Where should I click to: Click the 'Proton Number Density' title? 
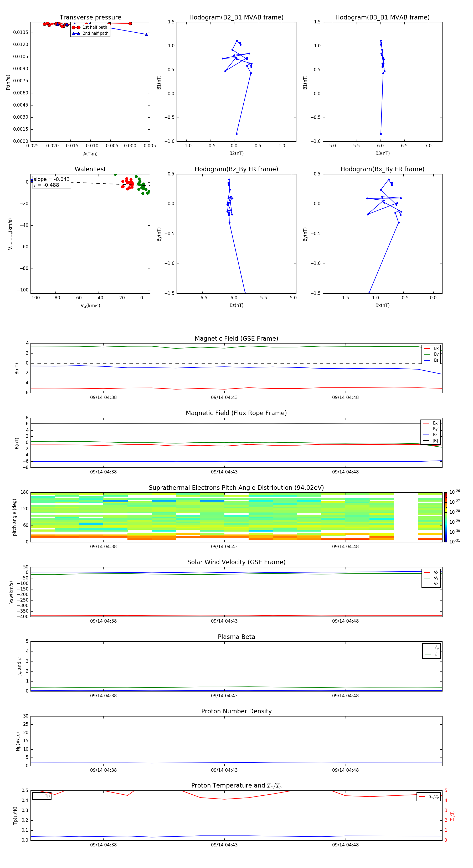click(236, 711)
